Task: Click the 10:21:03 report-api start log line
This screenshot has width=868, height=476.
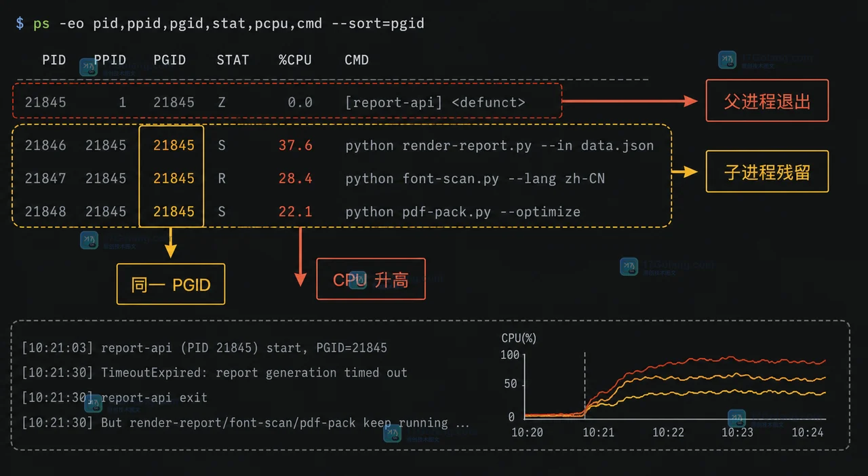Action: click(x=204, y=348)
